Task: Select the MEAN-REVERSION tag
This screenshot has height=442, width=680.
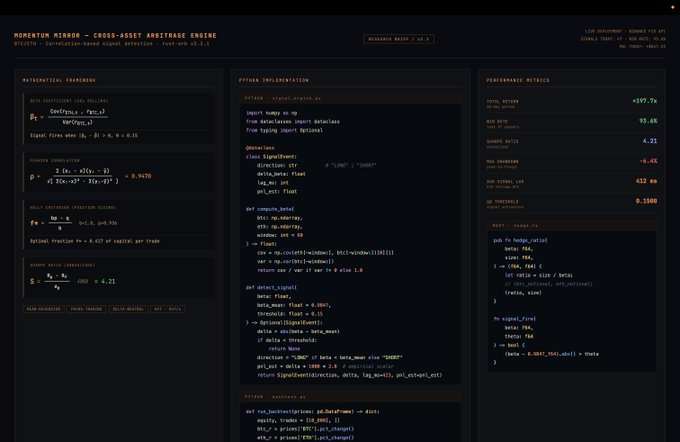Action: click(43, 309)
